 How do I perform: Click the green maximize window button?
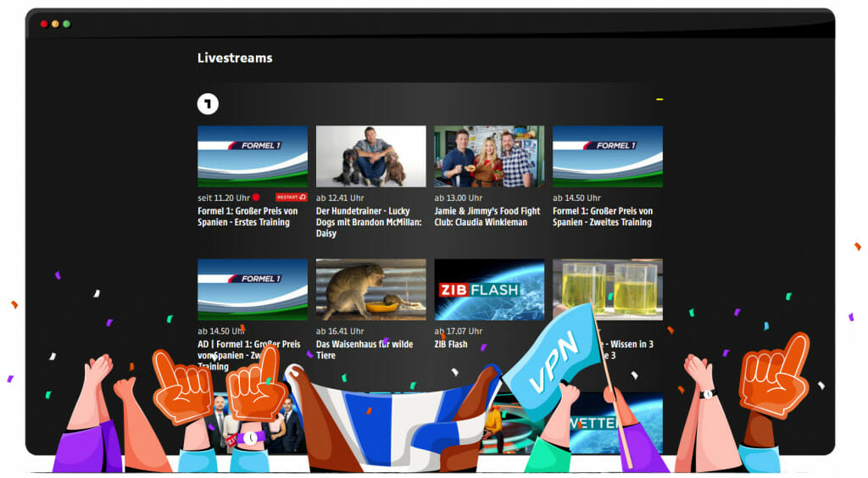(x=66, y=24)
